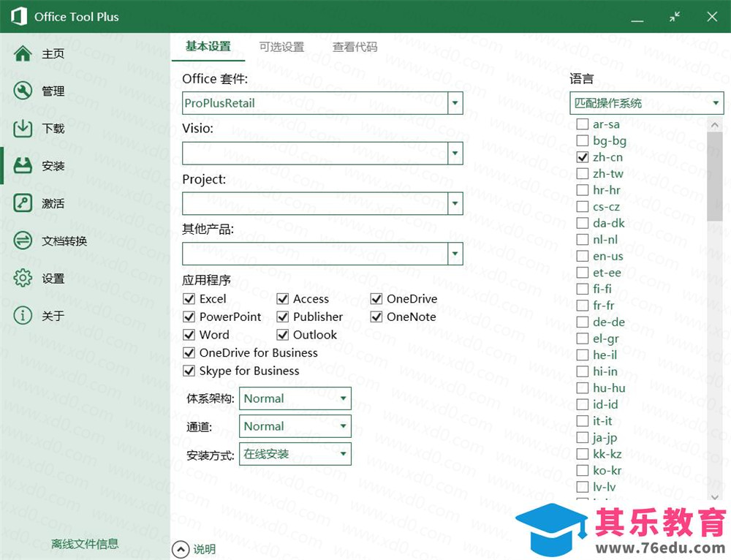This screenshot has height=560, width=731.
Task: Open the 通道 Normal dropdown
Action: [x=295, y=426]
